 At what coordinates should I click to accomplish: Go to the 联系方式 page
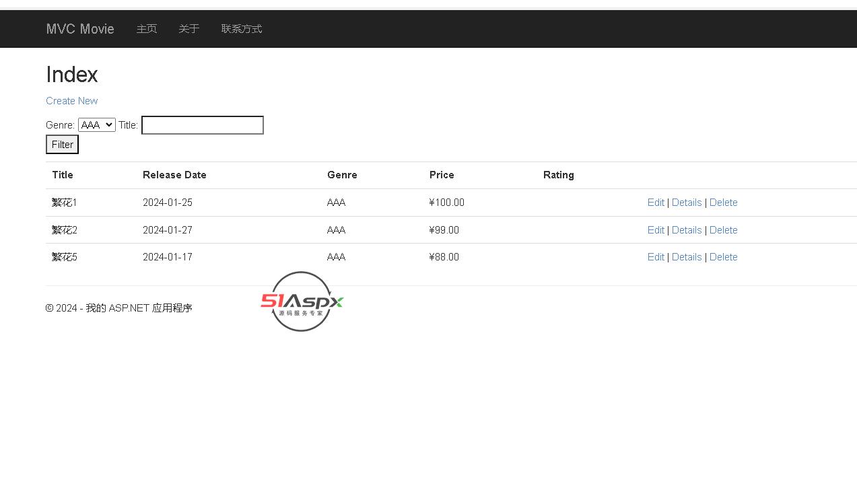242,29
